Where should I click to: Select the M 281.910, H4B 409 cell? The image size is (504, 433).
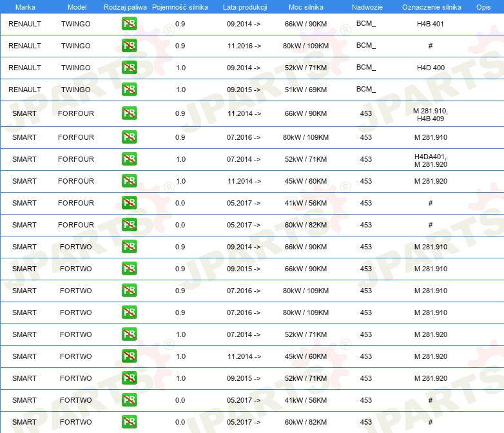(x=431, y=115)
